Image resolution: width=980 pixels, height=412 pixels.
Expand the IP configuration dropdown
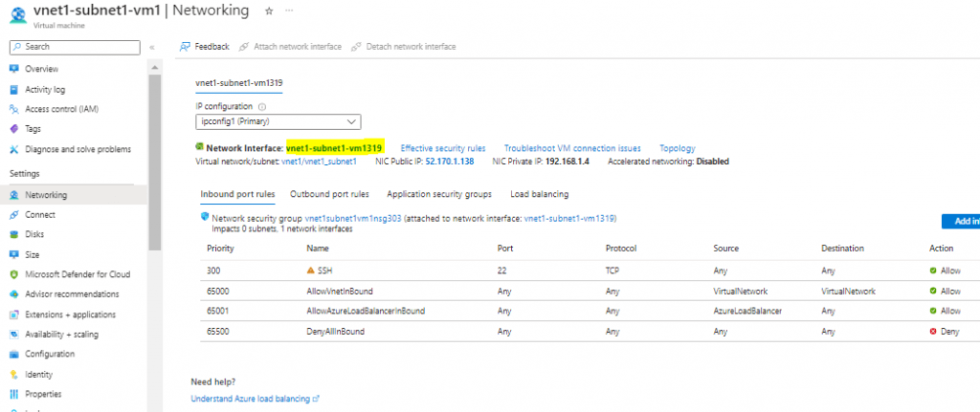point(277,121)
